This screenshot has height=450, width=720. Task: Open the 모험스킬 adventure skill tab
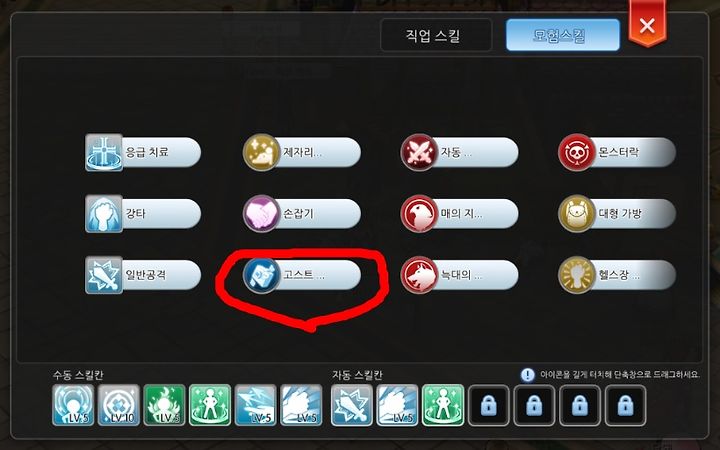pyautogui.click(x=562, y=35)
